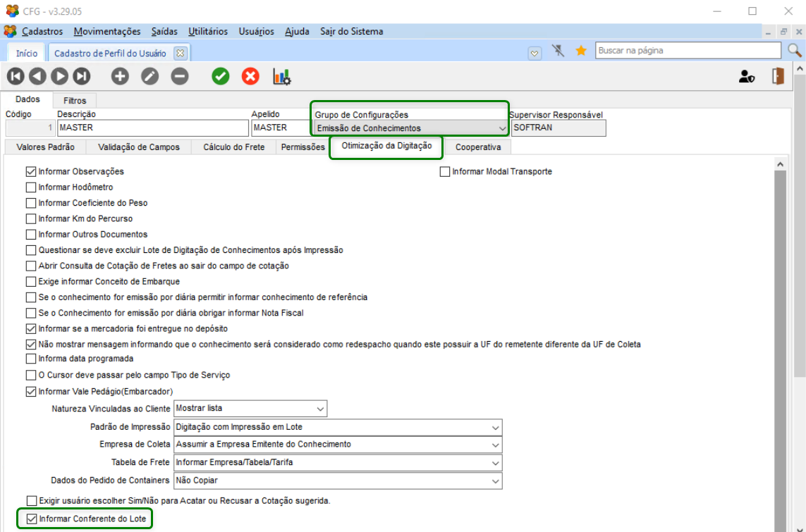This screenshot has height=532, width=806.
Task: Go to the next record
Action: (x=60, y=77)
